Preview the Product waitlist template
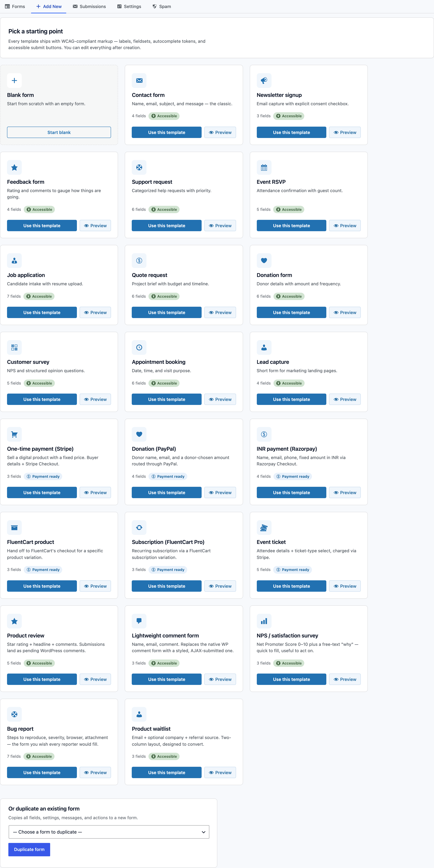 click(x=220, y=772)
